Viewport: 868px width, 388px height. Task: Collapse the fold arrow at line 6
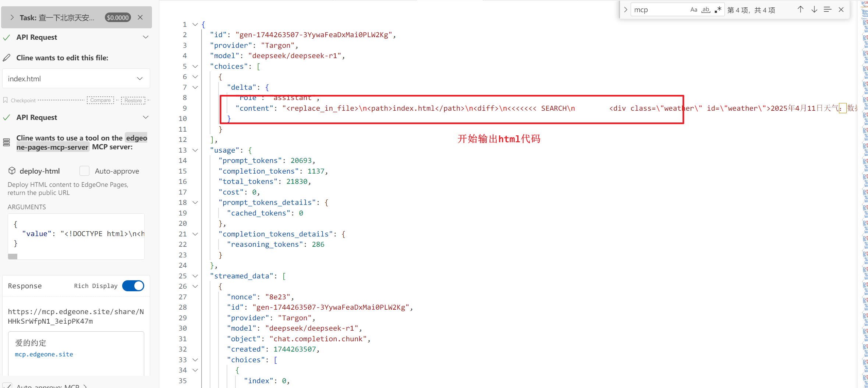(195, 76)
